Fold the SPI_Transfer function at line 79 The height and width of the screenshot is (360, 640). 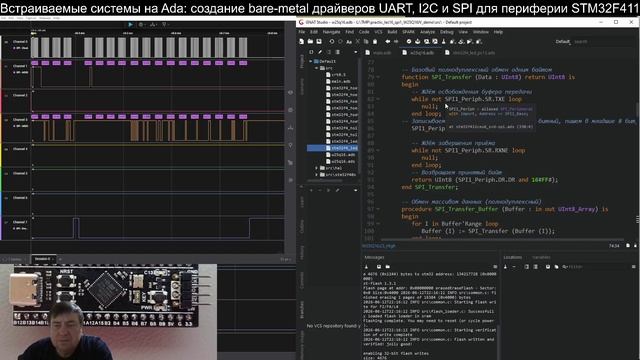click(x=378, y=77)
